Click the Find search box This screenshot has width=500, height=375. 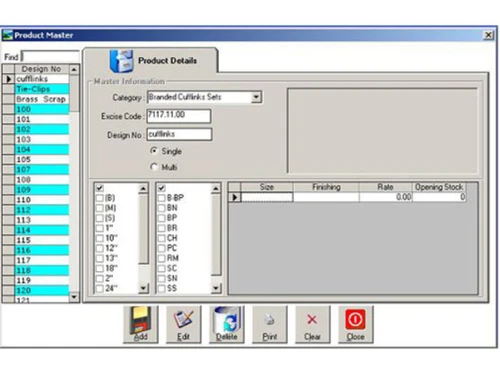coord(50,57)
